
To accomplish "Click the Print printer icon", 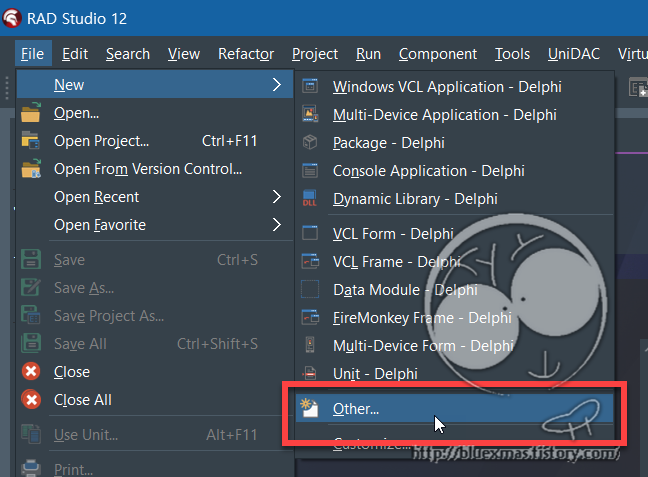I will click(x=31, y=468).
